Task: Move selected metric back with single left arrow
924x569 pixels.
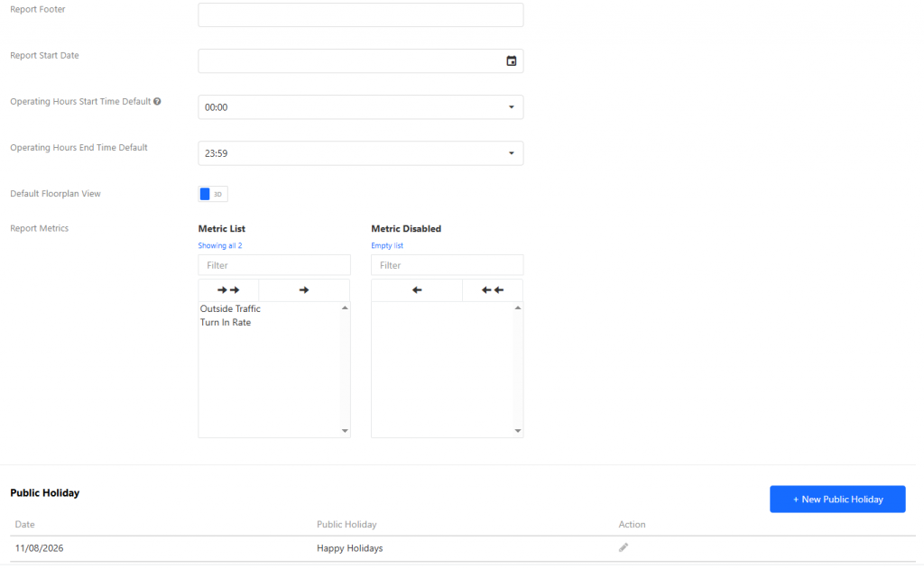Action: click(417, 289)
